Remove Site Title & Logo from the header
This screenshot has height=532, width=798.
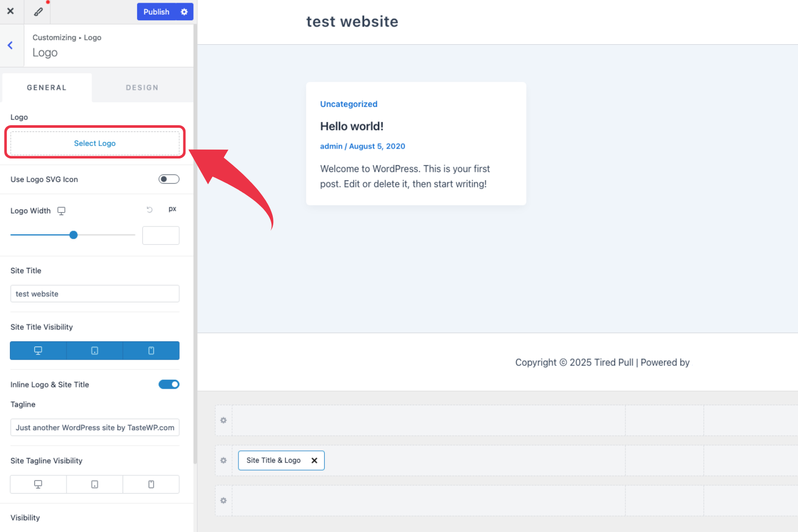pos(314,460)
